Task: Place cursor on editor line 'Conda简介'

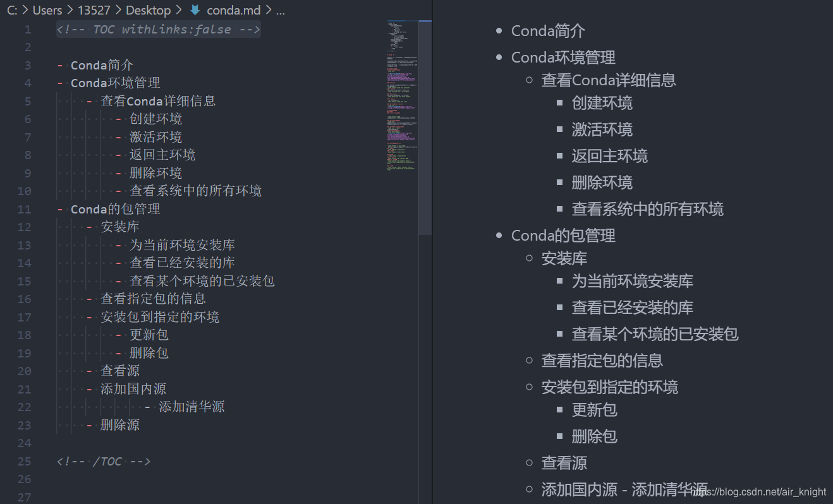Action: coord(102,65)
